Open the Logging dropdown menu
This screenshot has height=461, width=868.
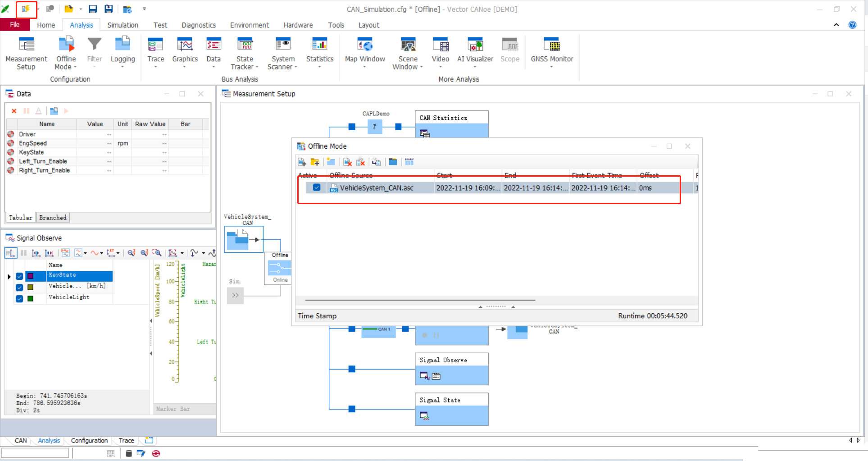123,67
